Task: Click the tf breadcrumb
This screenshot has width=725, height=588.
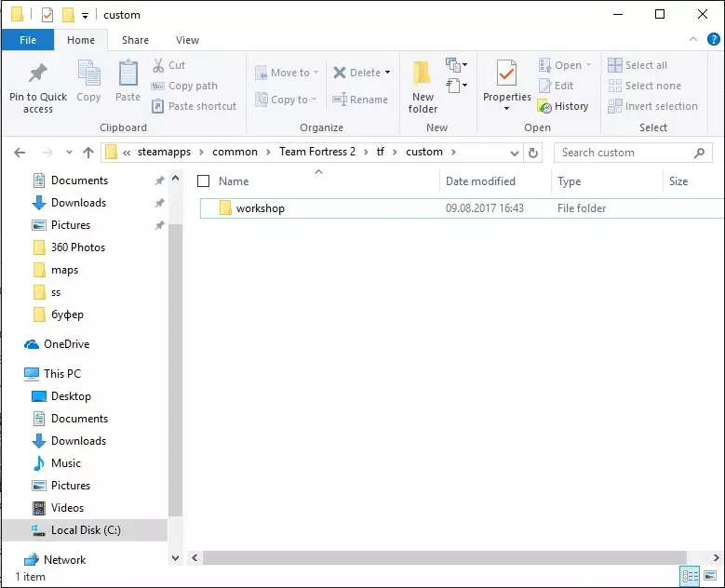Action: click(x=380, y=152)
